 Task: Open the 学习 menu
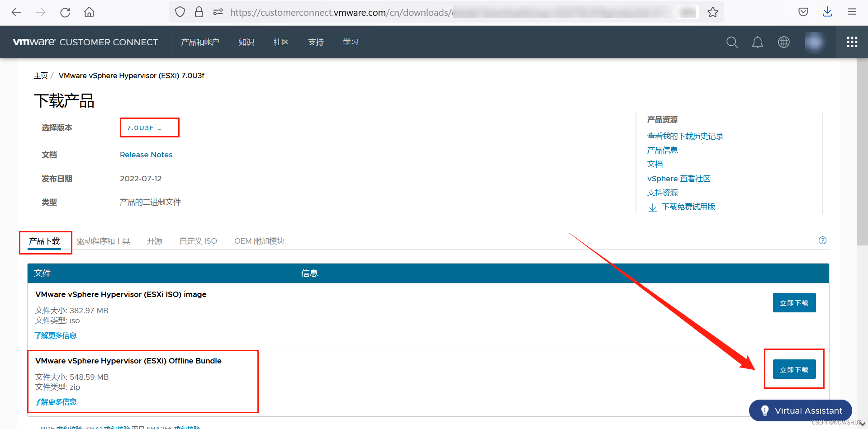(x=351, y=42)
